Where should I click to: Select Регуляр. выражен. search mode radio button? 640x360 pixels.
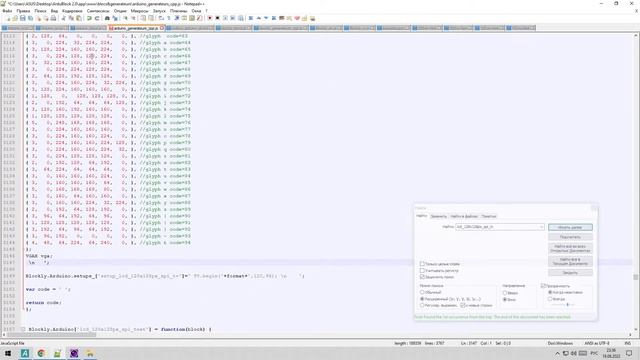coord(422,305)
